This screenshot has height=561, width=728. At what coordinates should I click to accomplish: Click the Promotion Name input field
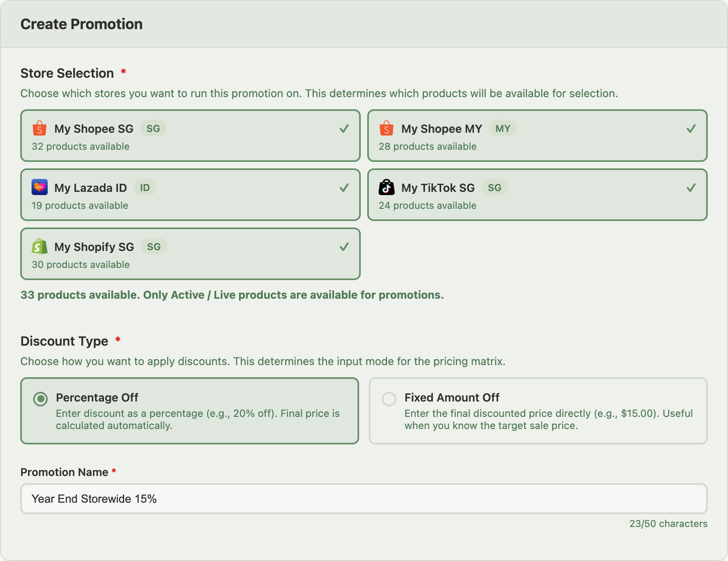tap(364, 499)
